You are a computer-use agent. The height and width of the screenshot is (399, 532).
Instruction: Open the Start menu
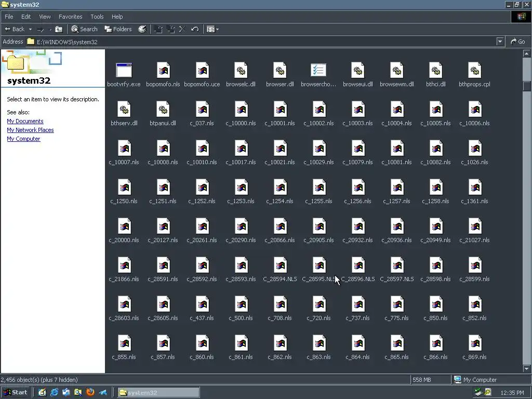tap(16, 392)
